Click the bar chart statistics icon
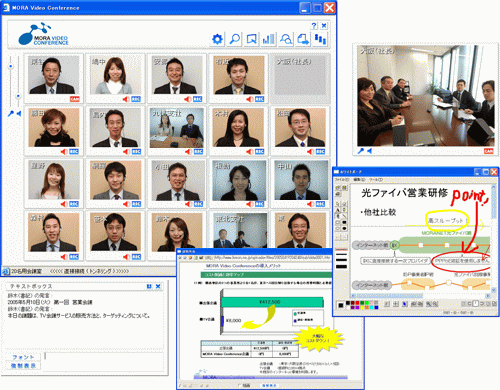500x390 pixels. pyautogui.click(x=269, y=39)
